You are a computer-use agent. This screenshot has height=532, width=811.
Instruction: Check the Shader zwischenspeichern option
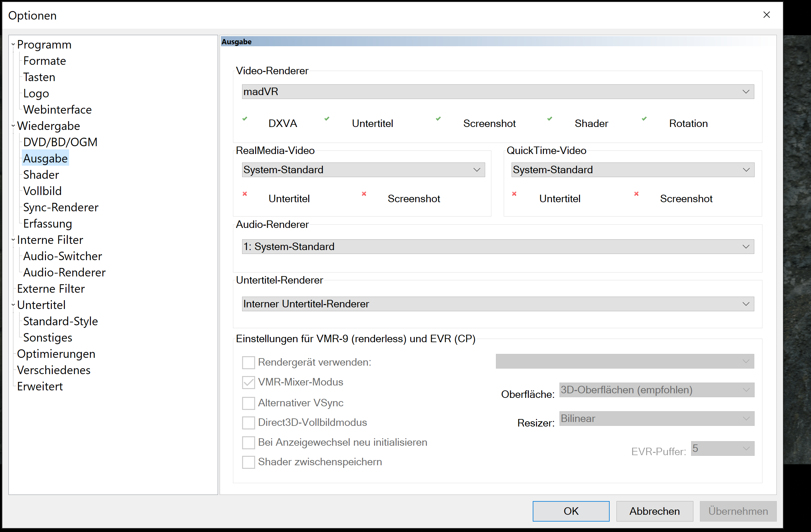pos(248,462)
